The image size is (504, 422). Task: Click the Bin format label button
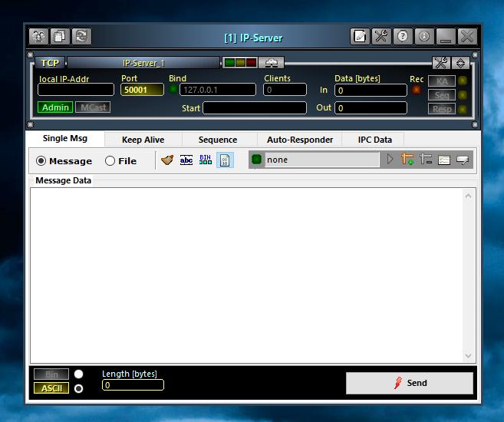51,374
